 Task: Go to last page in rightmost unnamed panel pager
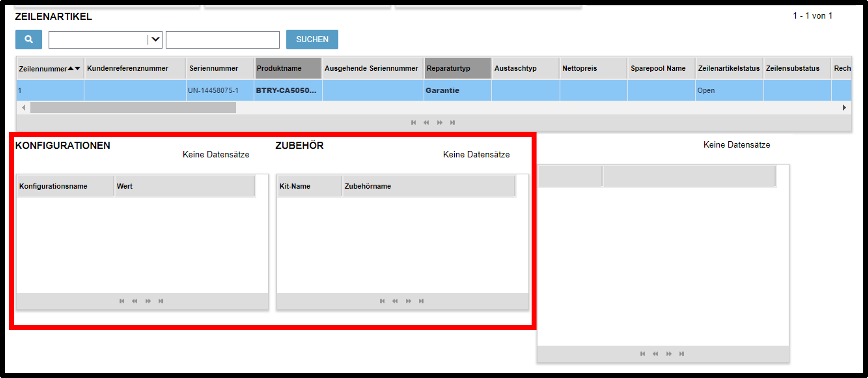[682, 354]
